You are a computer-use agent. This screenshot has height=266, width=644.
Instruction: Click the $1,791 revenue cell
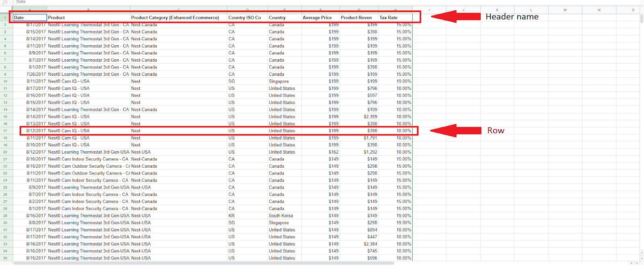[x=359, y=138]
